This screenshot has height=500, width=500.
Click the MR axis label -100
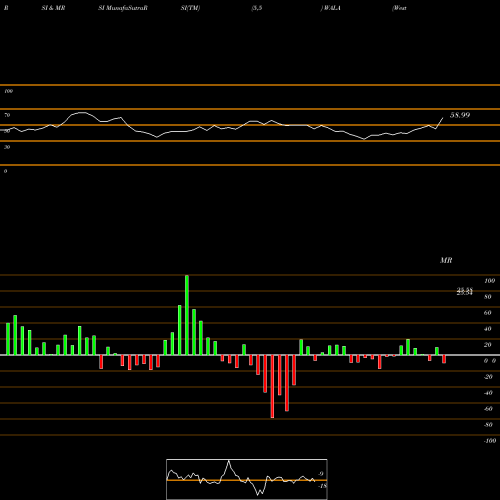(490, 441)
